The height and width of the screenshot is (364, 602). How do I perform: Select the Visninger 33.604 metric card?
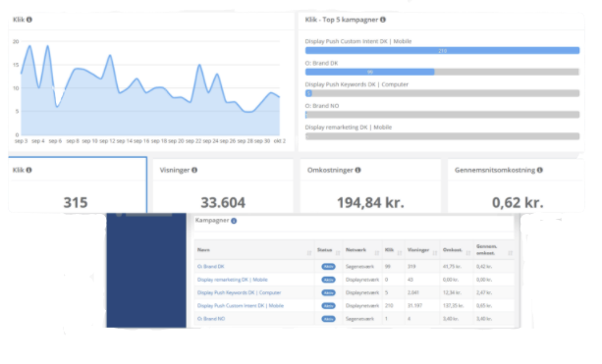[x=223, y=185]
